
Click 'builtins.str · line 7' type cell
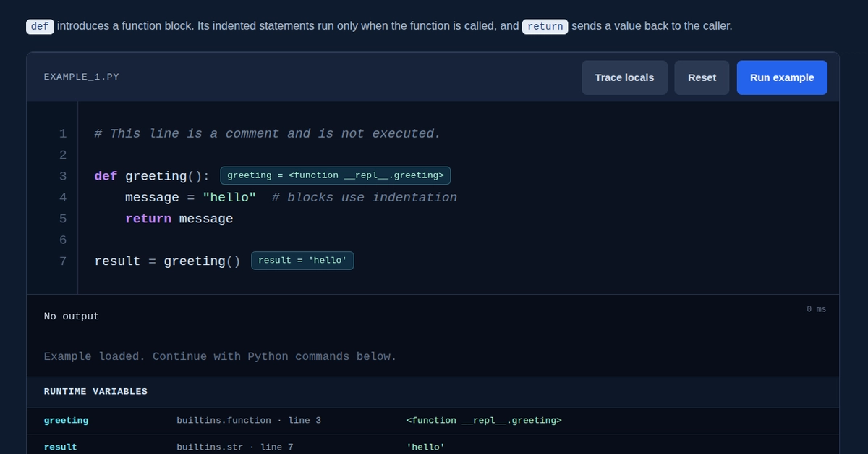tap(235, 447)
